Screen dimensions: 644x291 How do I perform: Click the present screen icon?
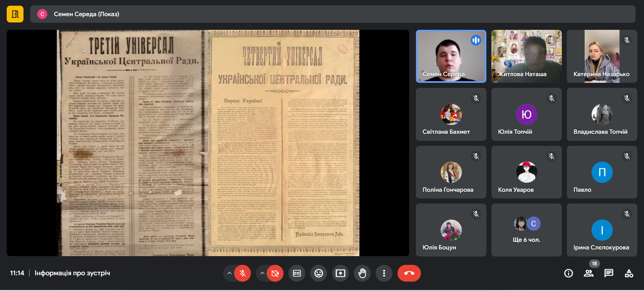click(340, 273)
